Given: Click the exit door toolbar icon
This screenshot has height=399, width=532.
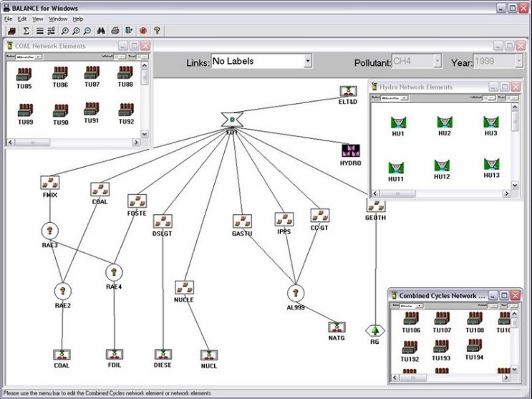Looking at the screenshot, I should click(129, 31).
